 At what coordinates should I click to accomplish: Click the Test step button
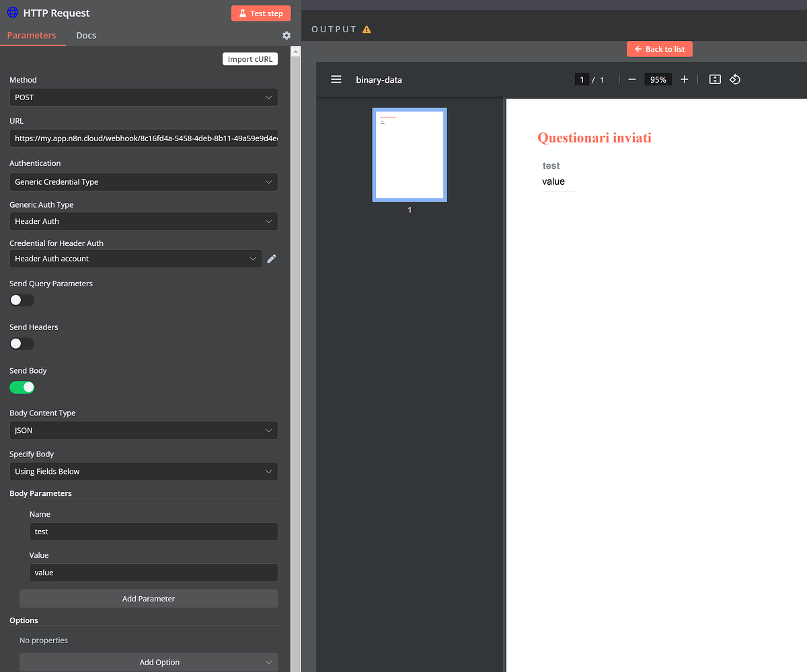tap(261, 13)
